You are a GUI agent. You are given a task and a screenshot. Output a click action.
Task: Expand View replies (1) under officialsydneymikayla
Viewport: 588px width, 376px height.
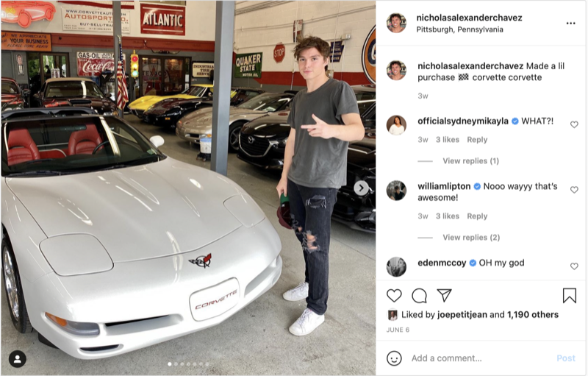(x=470, y=161)
